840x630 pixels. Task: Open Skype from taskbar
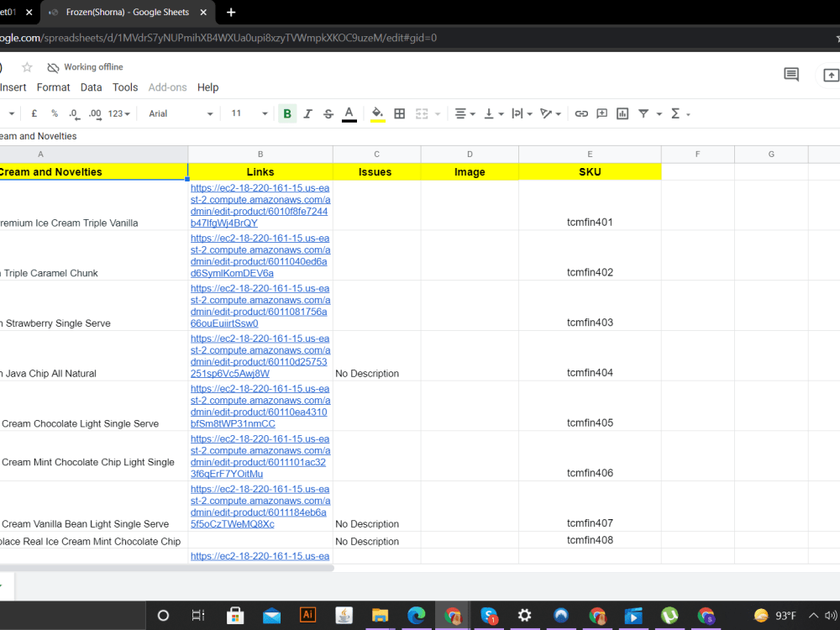click(x=489, y=616)
